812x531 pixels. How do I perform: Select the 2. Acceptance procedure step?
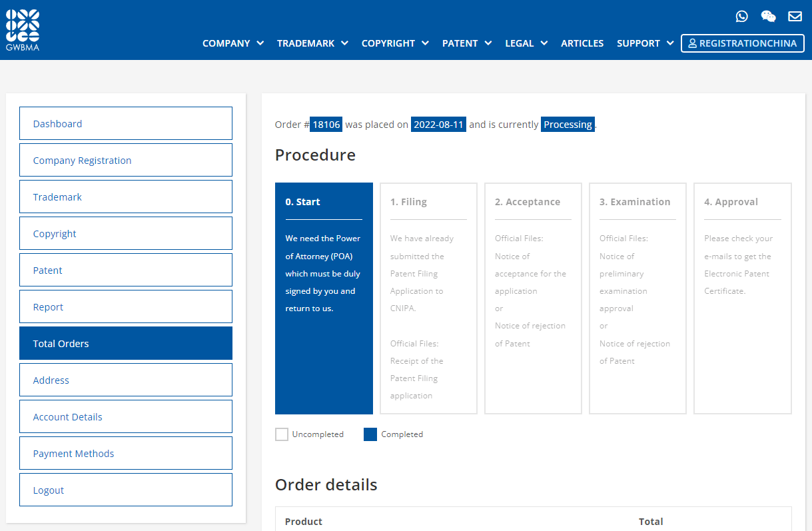533,298
